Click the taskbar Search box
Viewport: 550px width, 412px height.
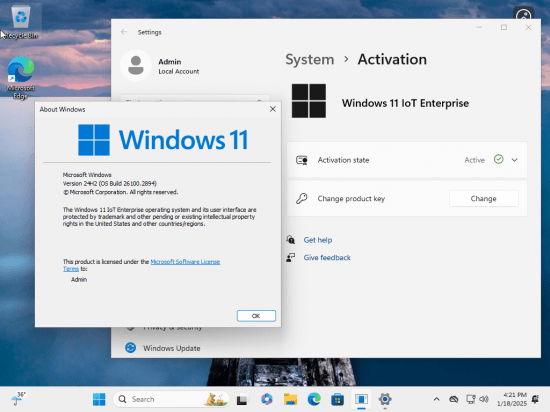[x=171, y=399]
